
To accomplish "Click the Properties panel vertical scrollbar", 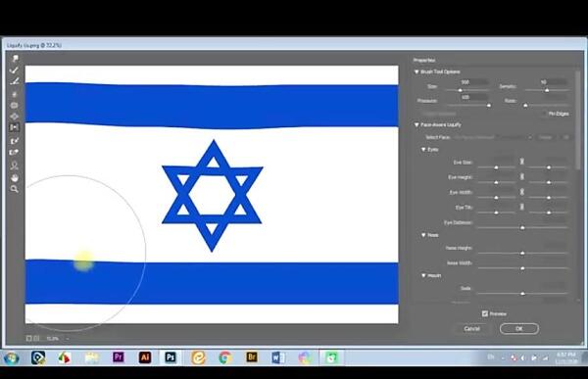I will coord(578,119).
